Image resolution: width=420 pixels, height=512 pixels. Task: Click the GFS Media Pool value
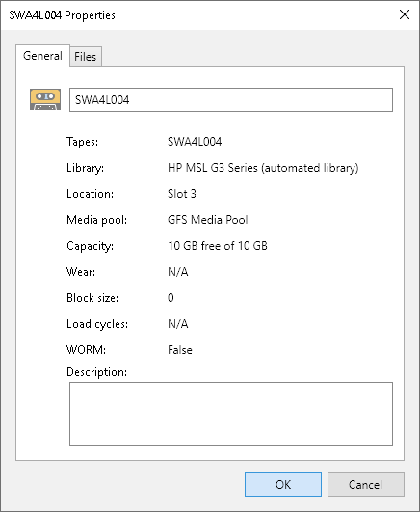[208, 220]
